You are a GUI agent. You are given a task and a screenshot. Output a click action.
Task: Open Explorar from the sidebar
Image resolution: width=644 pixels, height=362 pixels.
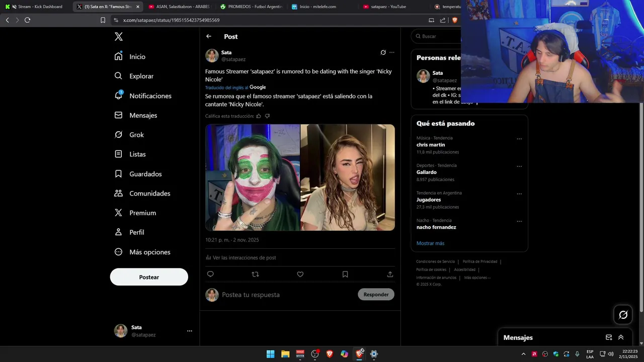click(x=134, y=76)
